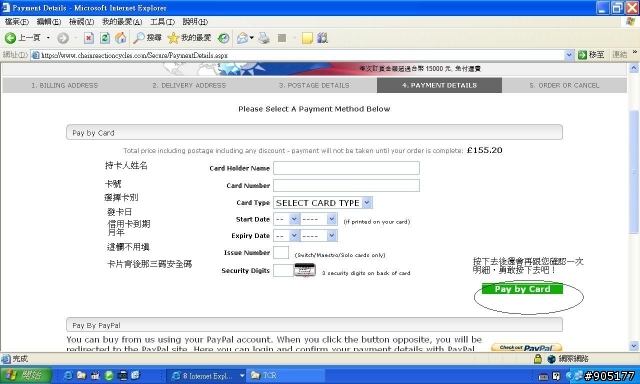Click the £155.20 total price text
The width and height of the screenshot is (640, 384).
coord(484,150)
